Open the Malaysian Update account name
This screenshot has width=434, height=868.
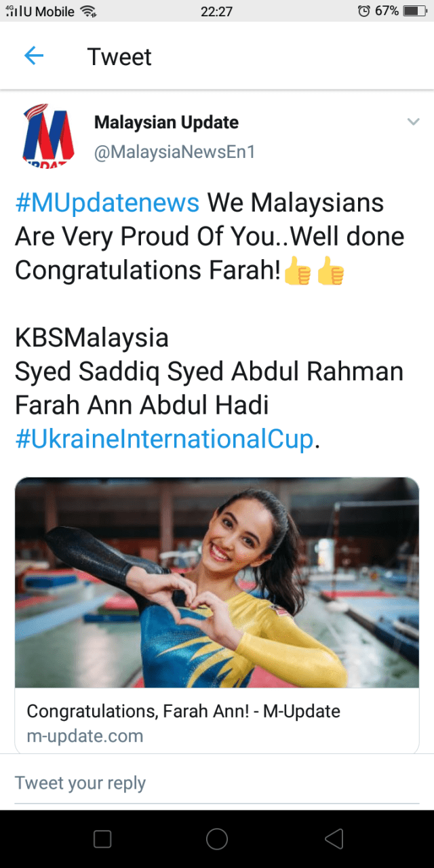(x=166, y=123)
